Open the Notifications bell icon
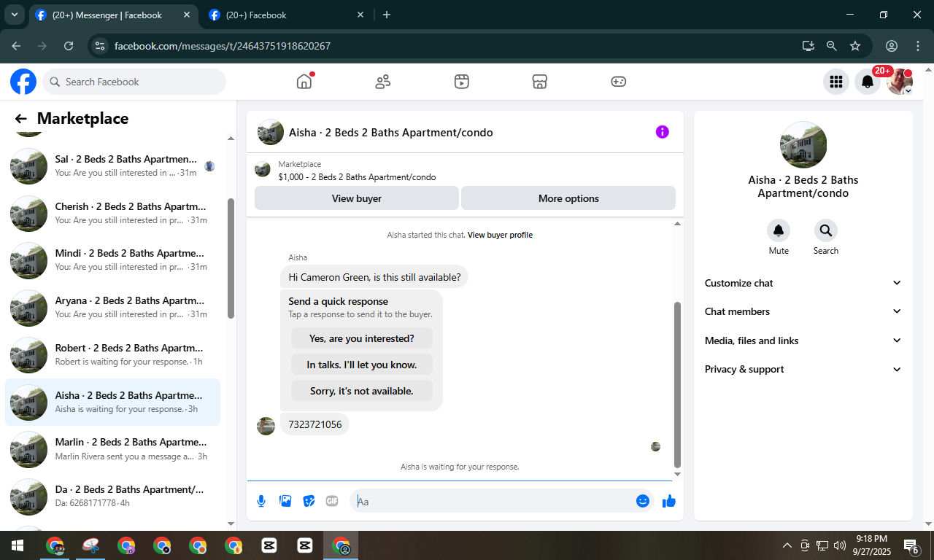Viewport: 934px width, 560px height. pyautogui.click(x=868, y=82)
